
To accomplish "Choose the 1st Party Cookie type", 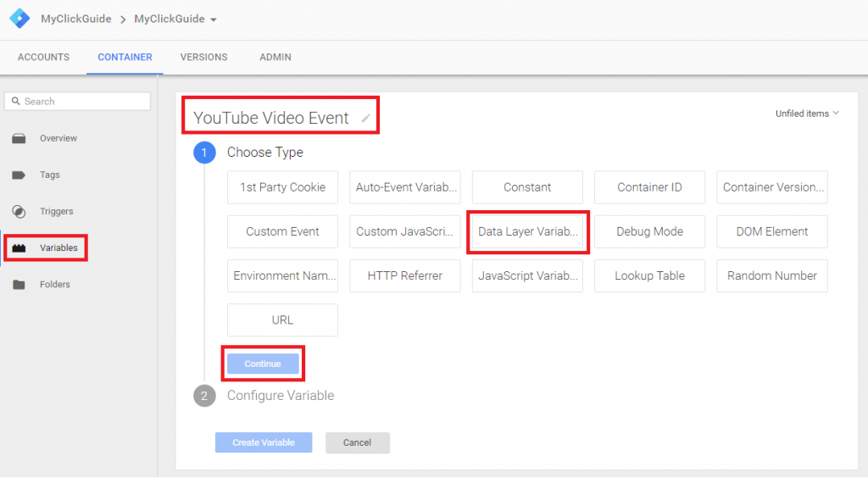I will 282,187.
